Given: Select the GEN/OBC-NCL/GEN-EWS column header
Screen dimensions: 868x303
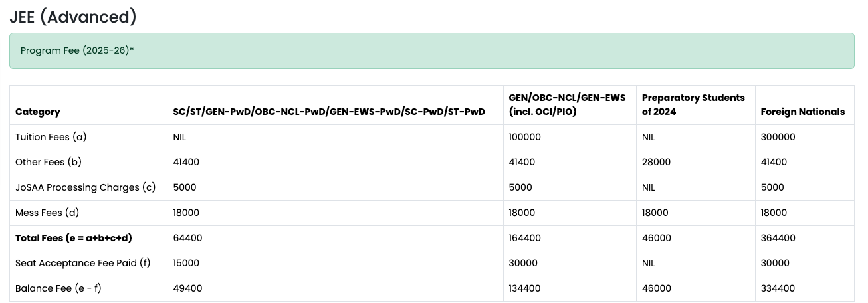Looking at the screenshot, I should click(x=567, y=104).
